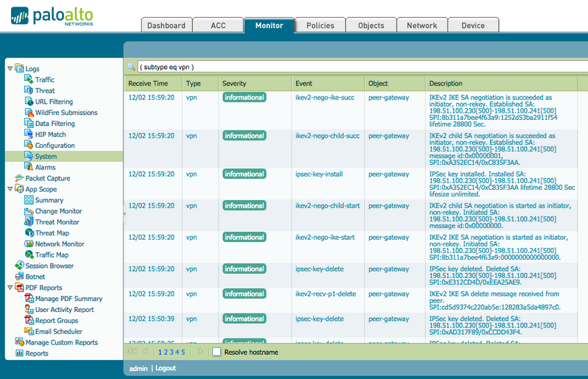588x379 pixels.
Task: Go to log page 2
Action: pos(166,352)
